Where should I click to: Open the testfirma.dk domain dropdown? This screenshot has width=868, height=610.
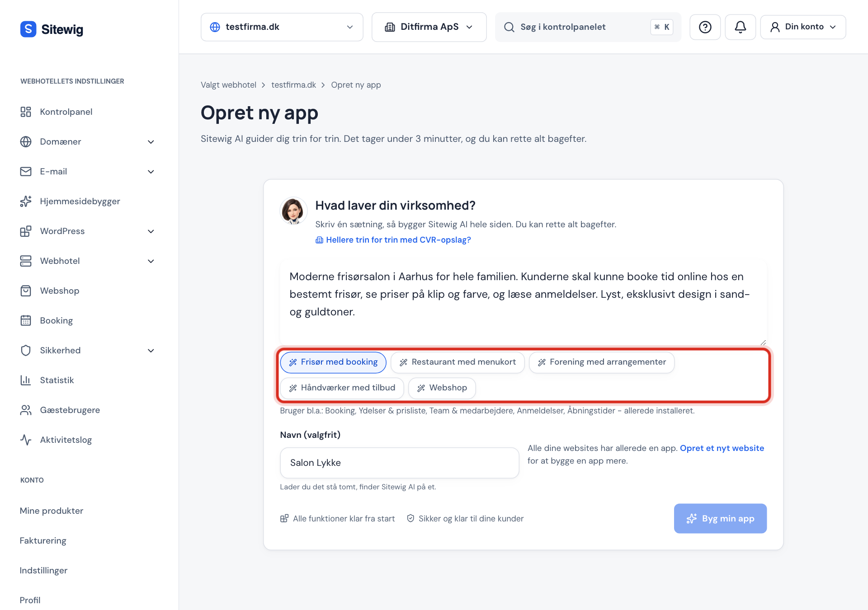(282, 27)
